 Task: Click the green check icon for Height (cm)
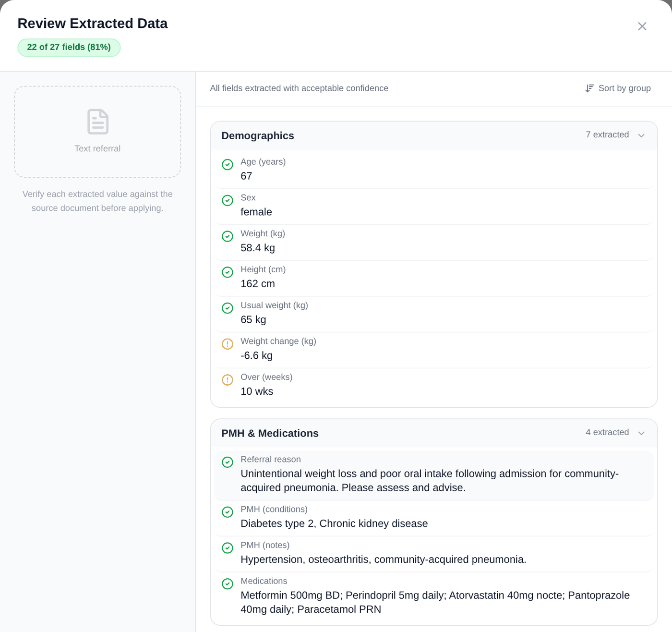click(228, 272)
